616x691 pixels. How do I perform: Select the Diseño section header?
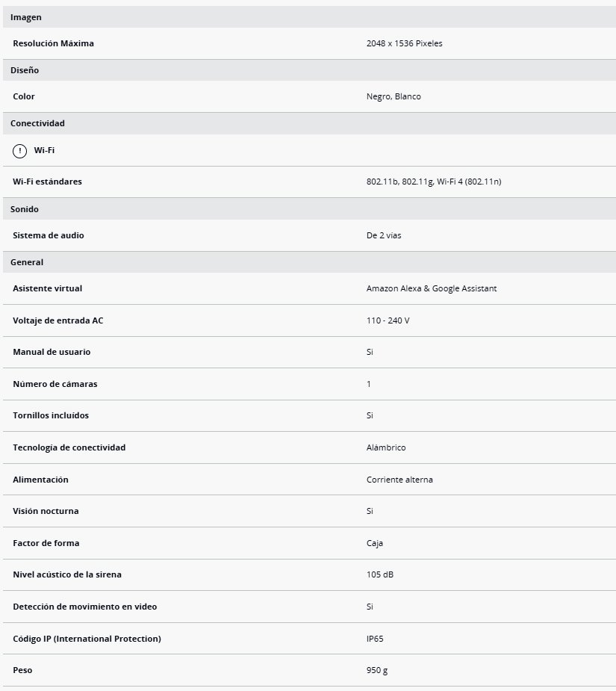(x=25, y=70)
